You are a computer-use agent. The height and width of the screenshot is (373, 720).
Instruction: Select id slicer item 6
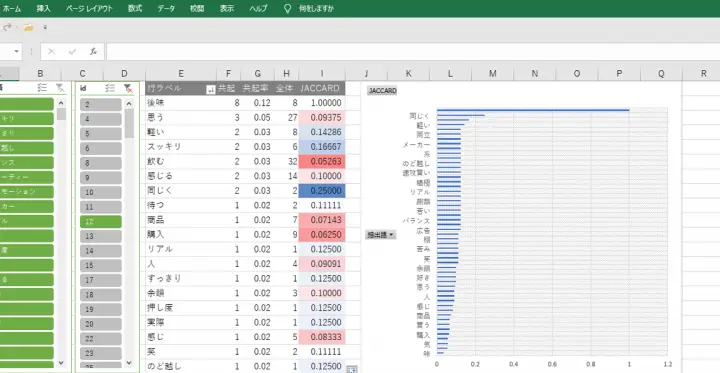point(101,149)
